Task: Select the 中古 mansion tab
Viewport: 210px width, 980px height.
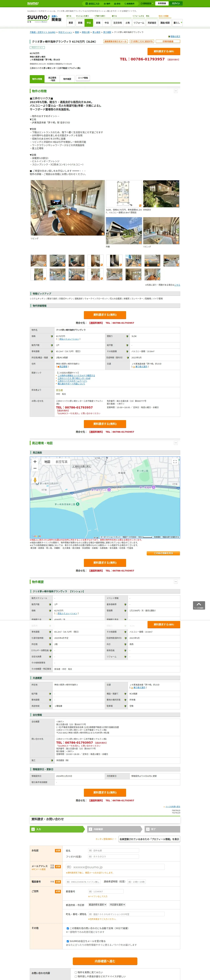Action: click(89, 23)
